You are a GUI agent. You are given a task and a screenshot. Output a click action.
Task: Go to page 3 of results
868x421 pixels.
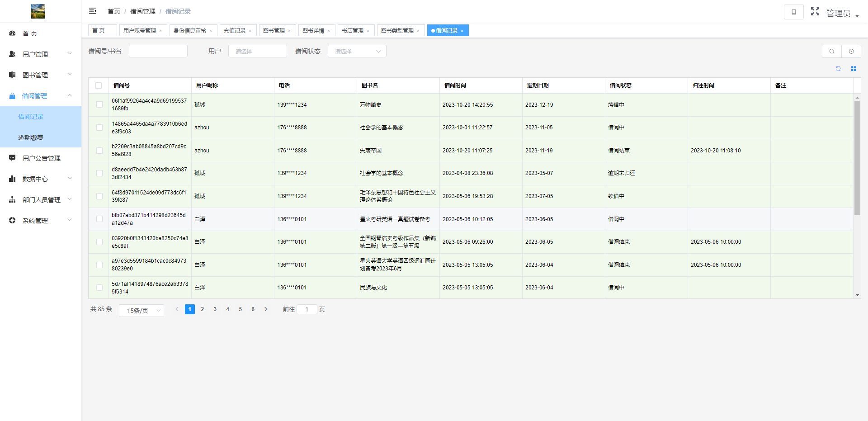point(215,309)
